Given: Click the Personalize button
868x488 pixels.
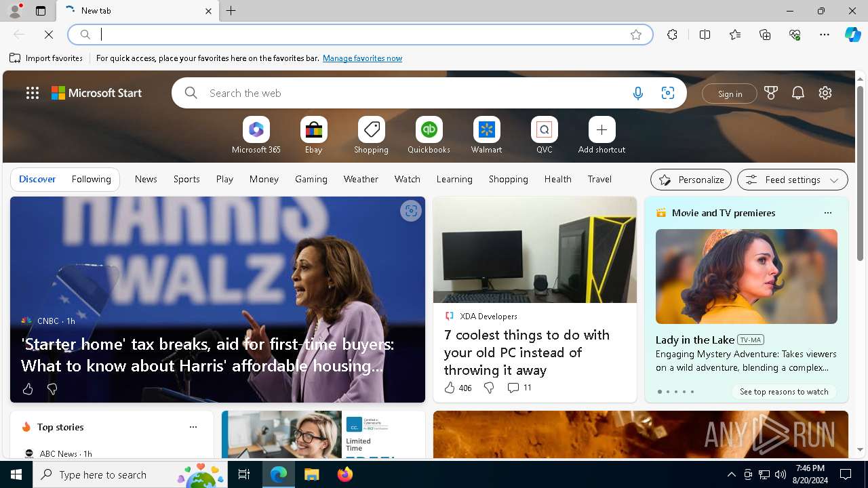Looking at the screenshot, I should pos(691,180).
